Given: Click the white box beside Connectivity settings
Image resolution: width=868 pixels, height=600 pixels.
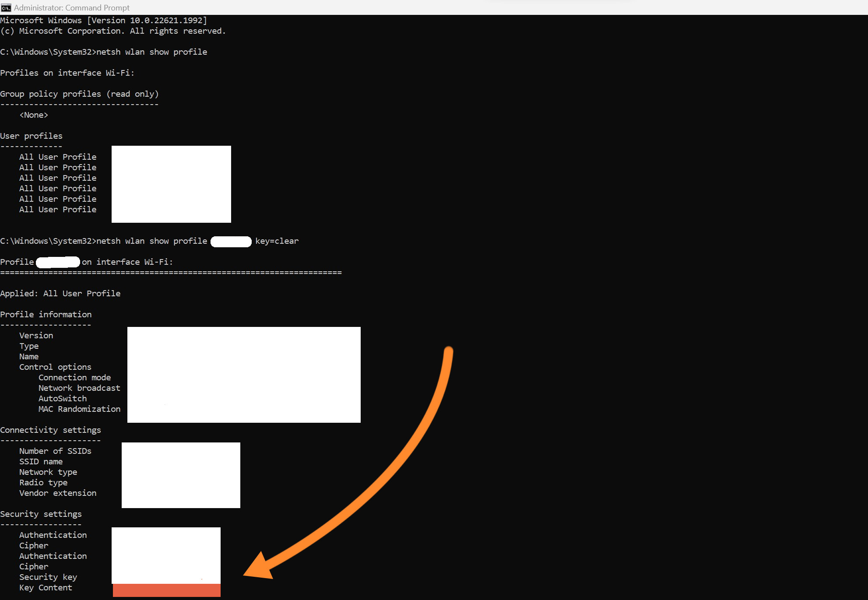Looking at the screenshot, I should click(181, 475).
